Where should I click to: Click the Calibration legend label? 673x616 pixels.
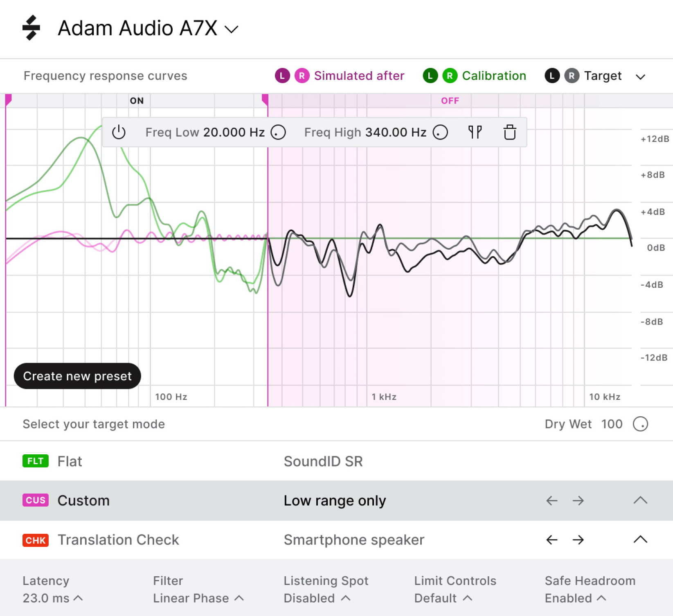(x=494, y=76)
